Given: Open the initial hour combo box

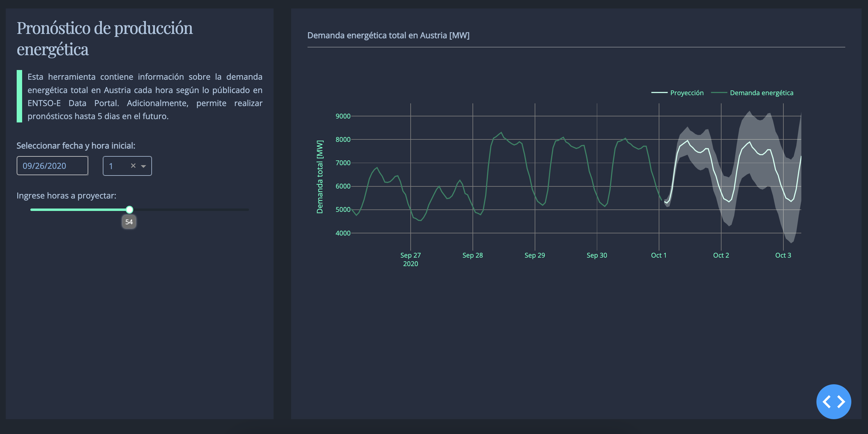Looking at the screenshot, I should [x=127, y=166].
